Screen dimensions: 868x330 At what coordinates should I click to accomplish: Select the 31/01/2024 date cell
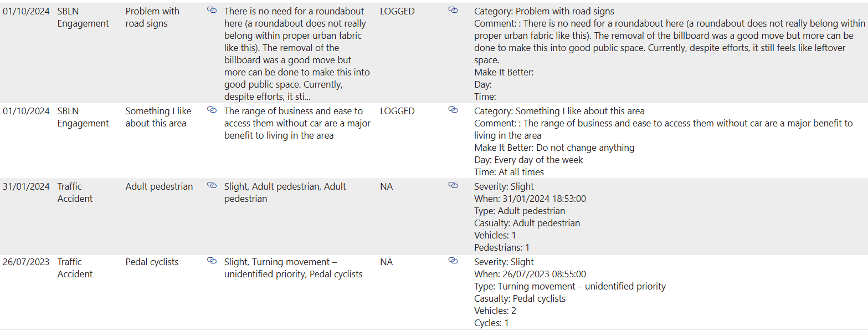click(x=26, y=187)
